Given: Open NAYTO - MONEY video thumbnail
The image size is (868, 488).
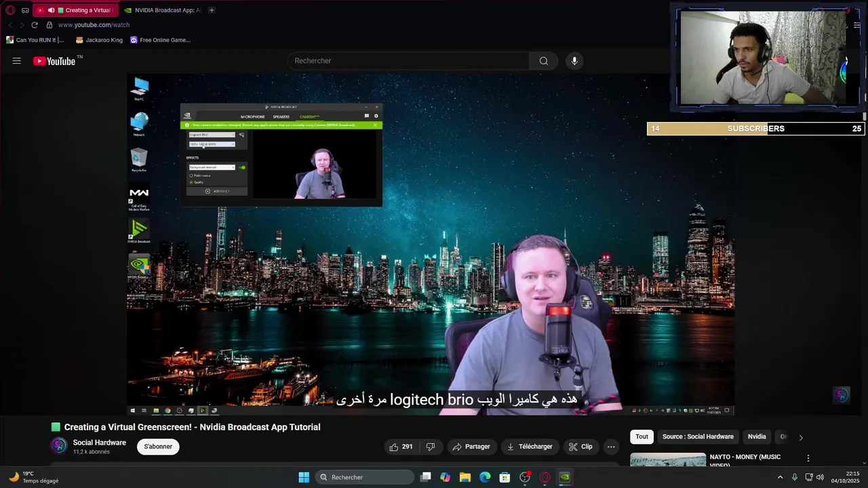Looking at the screenshot, I should pos(668,460).
